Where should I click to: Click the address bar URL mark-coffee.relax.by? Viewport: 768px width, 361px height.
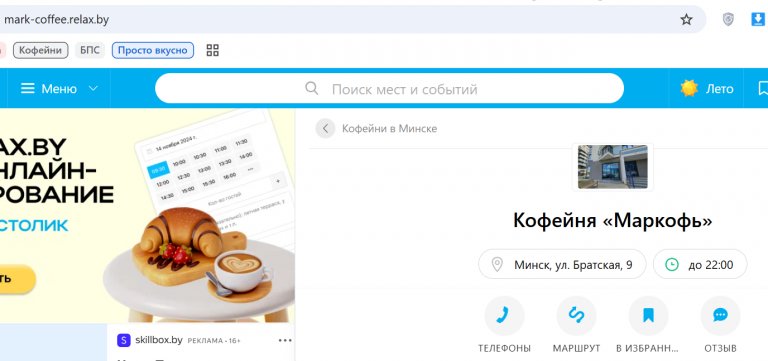click(56, 20)
